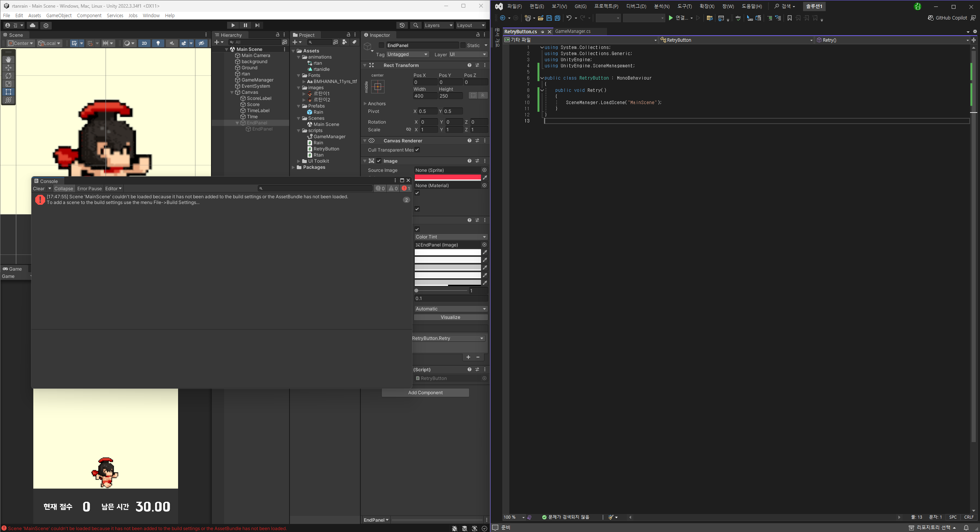Open the Window menu in Unity

pos(151,15)
